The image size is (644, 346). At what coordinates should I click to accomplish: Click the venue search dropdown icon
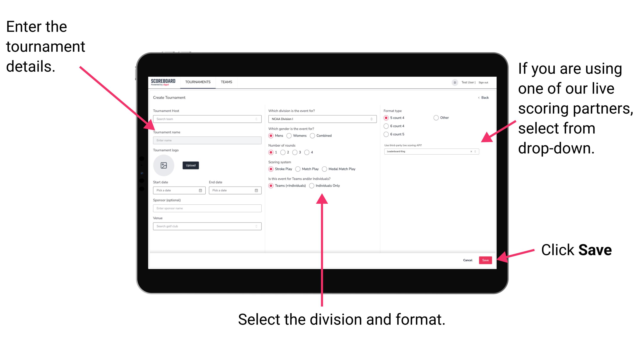pyautogui.click(x=256, y=226)
